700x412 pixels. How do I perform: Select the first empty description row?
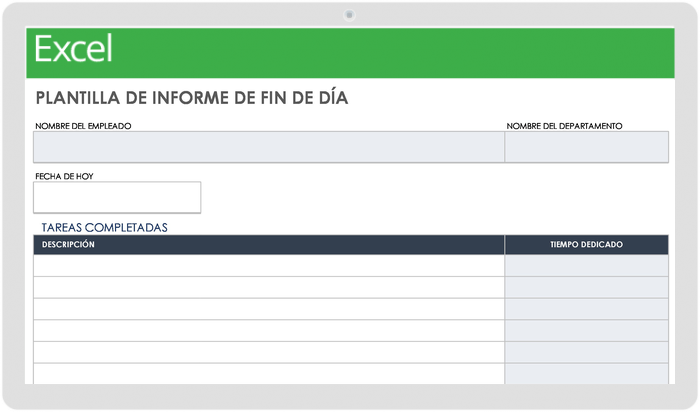click(268, 266)
